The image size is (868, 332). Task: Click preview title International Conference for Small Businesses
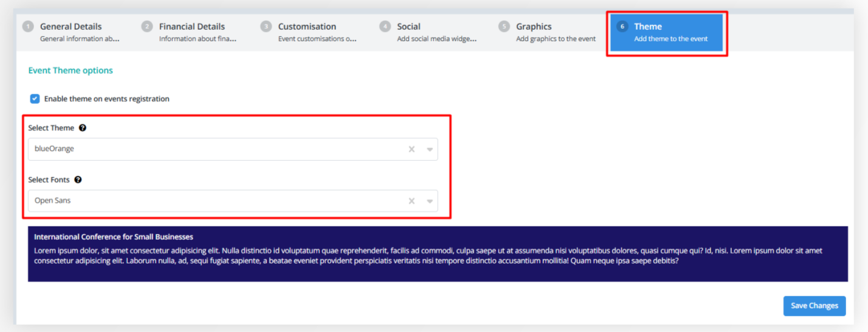click(114, 237)
